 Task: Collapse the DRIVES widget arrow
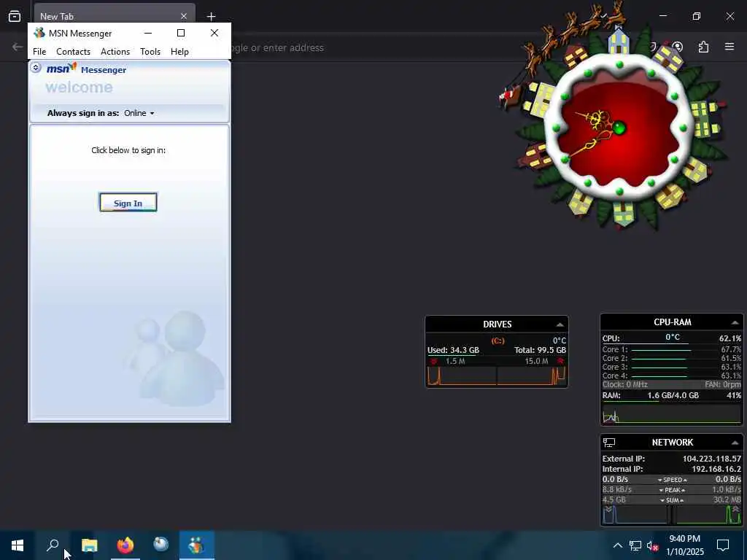pos(560,324)
